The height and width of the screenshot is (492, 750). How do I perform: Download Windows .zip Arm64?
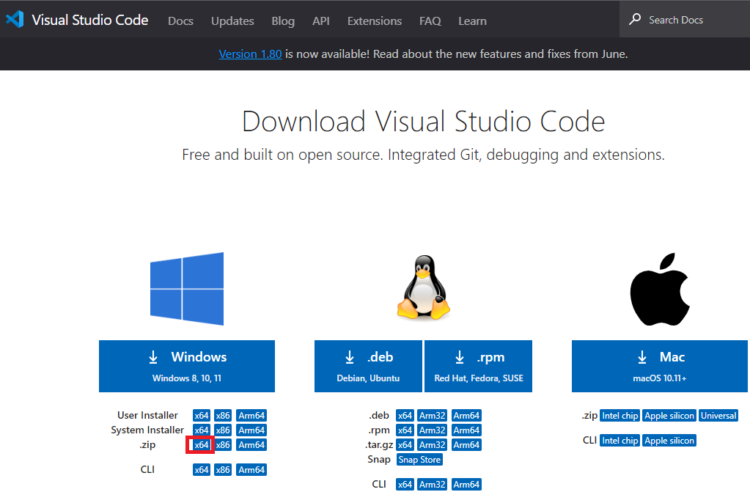click(x=252, y=445)
